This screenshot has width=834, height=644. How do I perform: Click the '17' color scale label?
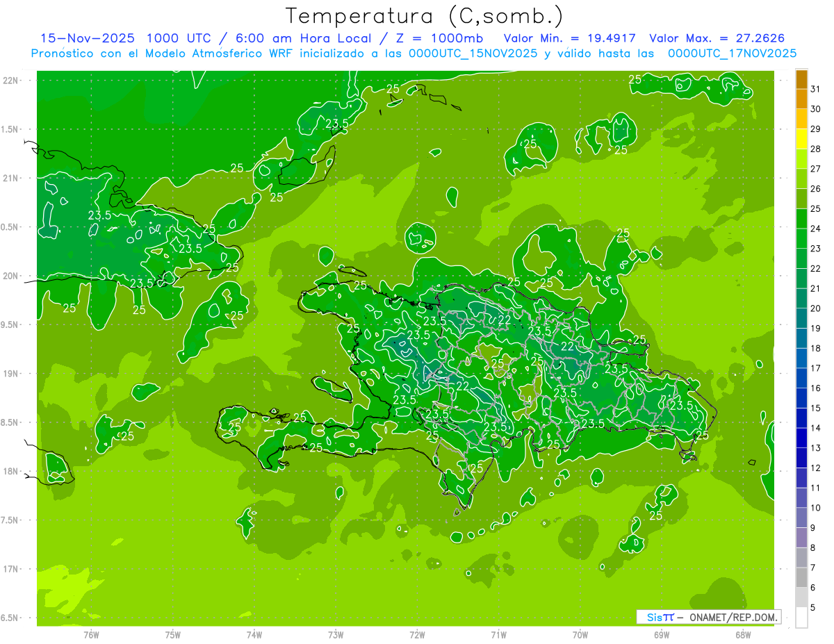tap(816, 368)
